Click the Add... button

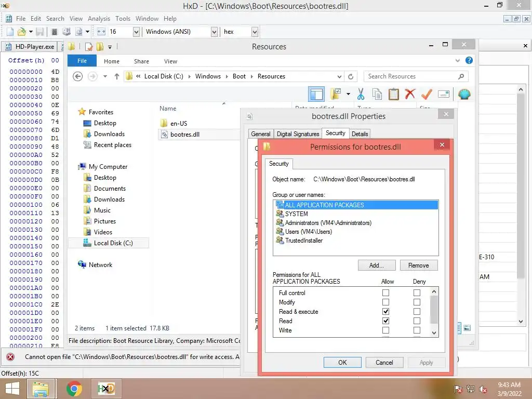(377, 265)
